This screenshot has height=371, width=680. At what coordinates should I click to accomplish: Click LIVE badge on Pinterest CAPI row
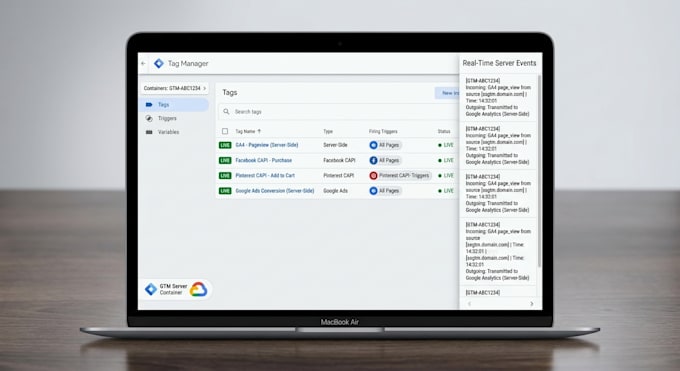pos(225,175)
